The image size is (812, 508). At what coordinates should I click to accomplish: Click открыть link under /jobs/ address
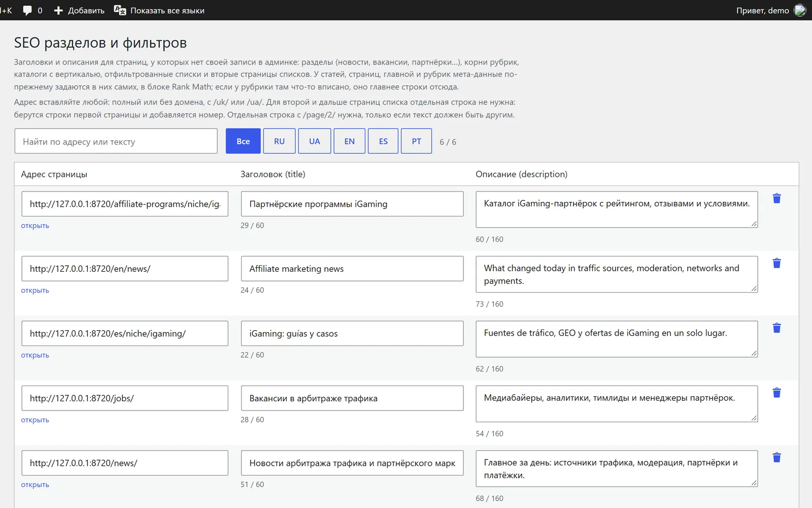pyautogui.click(x=35, y=420)
